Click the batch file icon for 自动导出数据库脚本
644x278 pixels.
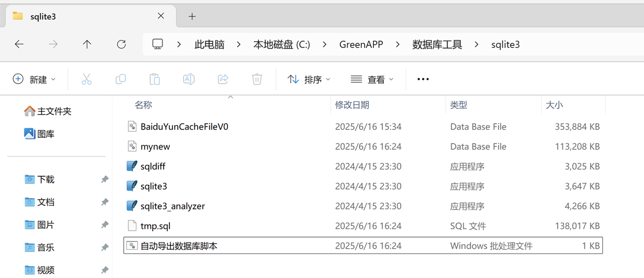[x=132, y=246]
